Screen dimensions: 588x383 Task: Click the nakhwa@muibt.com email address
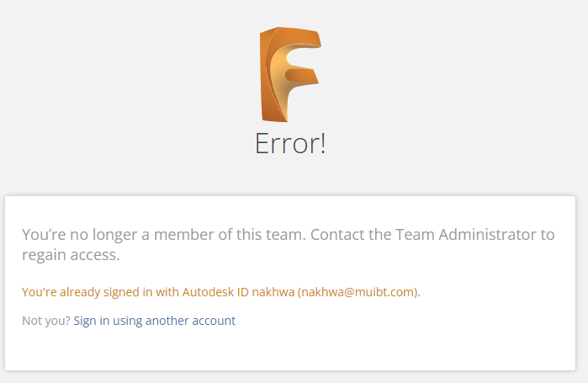(x=359, y=292)
